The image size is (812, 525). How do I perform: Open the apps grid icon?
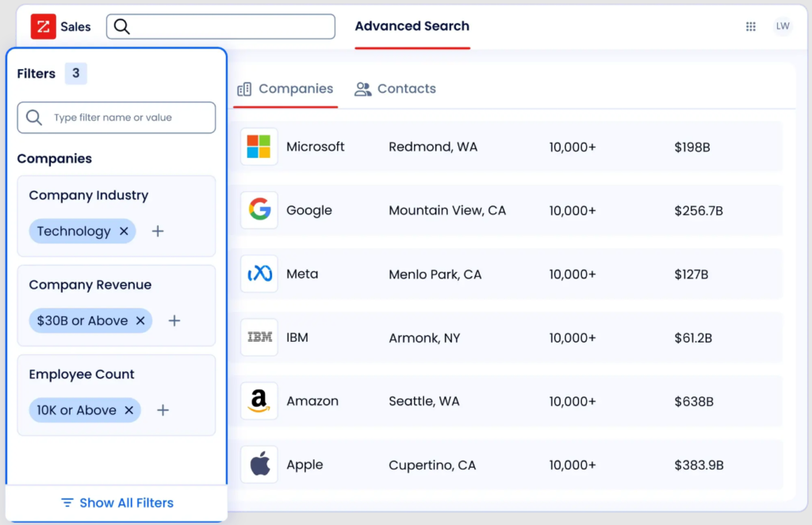[750, 26]
